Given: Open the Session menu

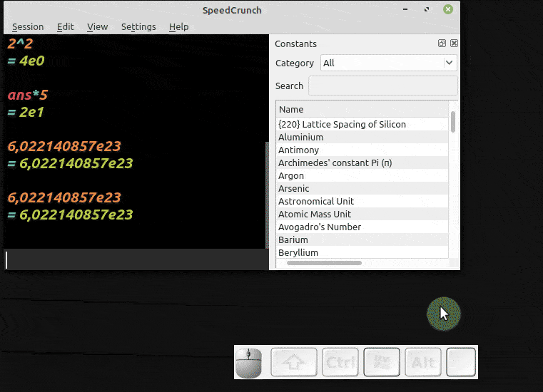Looking at the screenshot, I should tap(28, 26).
